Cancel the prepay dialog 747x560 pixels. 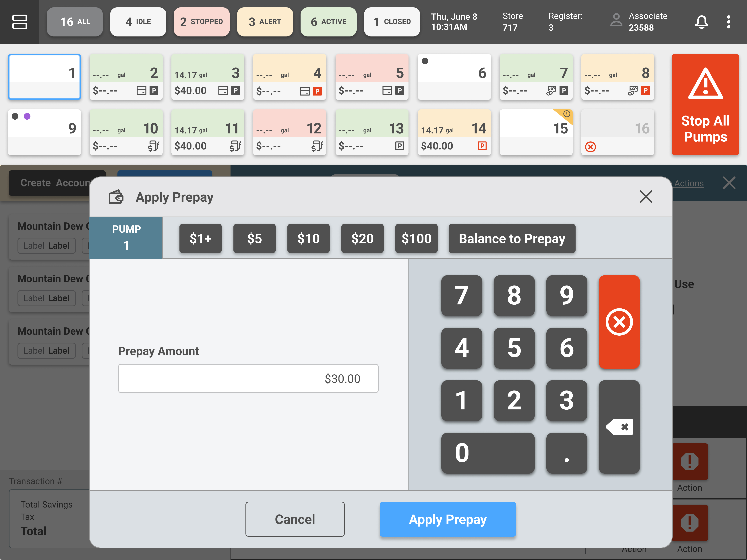pyautogui.click(x=295, y=519)
